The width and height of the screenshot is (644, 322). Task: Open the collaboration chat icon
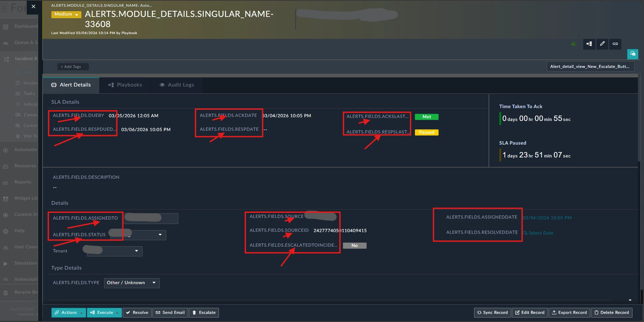click(x=633, y=54)
